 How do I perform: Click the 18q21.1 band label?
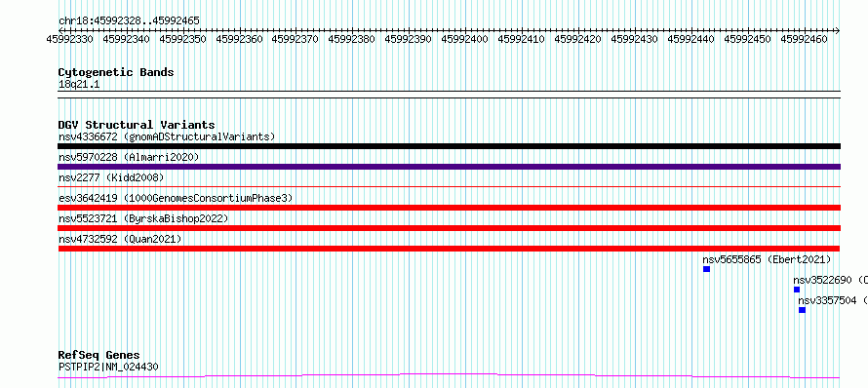[x=79, y=85]
